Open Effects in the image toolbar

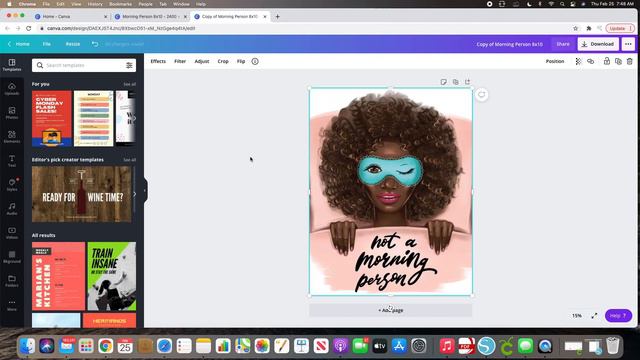pos(158,61)
